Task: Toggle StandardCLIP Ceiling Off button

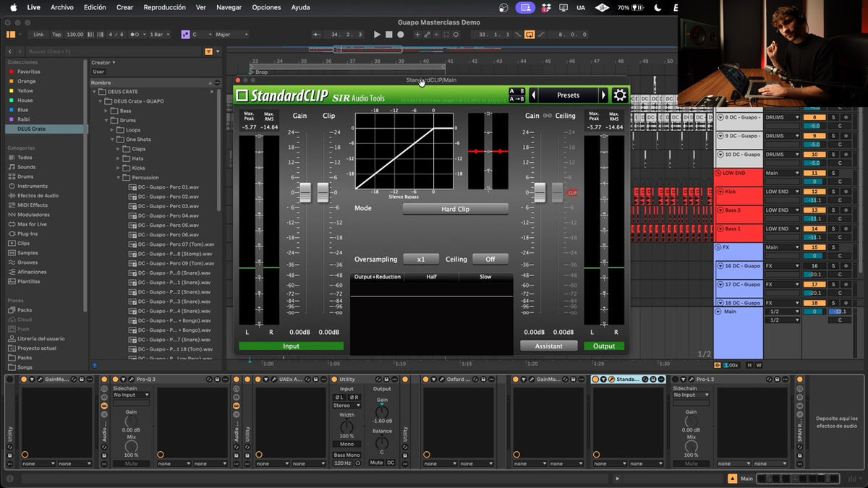Action: click(490, 259)
